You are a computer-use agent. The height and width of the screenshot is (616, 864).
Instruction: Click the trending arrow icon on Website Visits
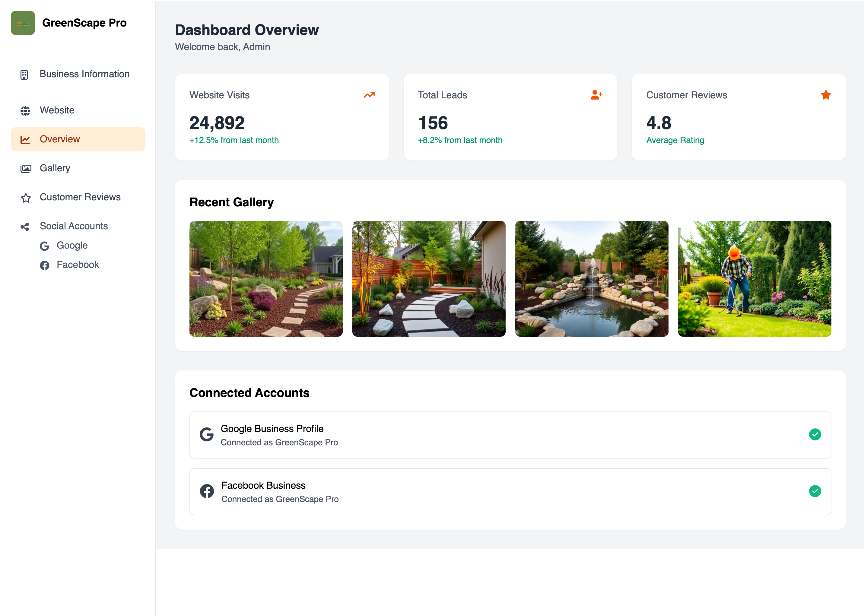tap(369, 95)
